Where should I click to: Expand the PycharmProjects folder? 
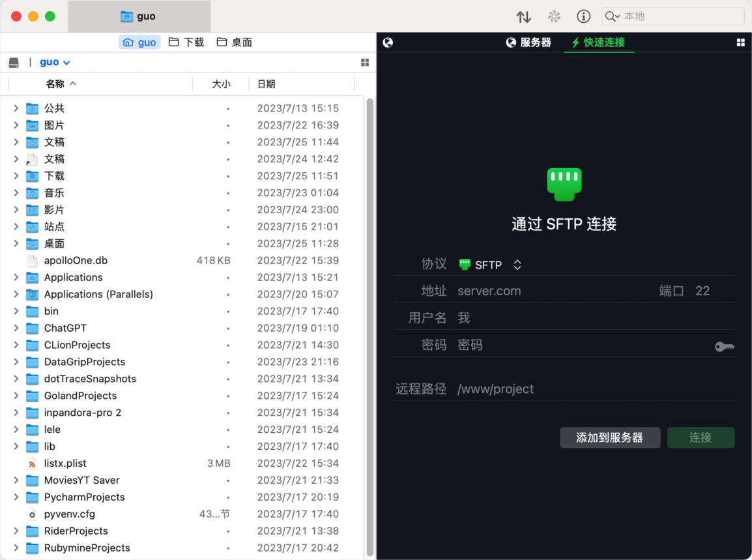tap(16, 497)
